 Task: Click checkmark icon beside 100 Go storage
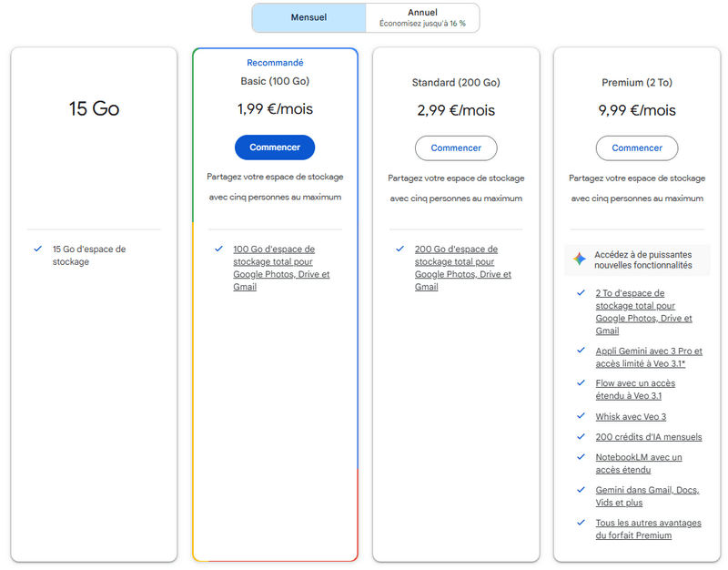pyautogui.click(x=218, y=249)
